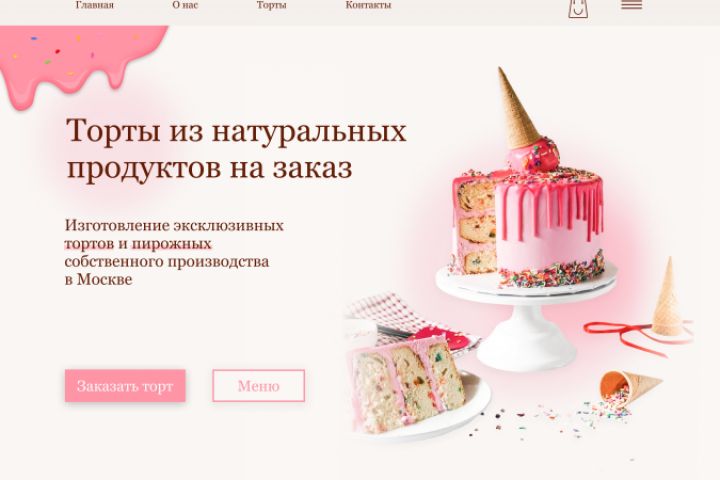Select the Торты nav item
Image resolution: width=720 pixels, height=480 pixels.
pyautogui.click(x=271, y=5)
